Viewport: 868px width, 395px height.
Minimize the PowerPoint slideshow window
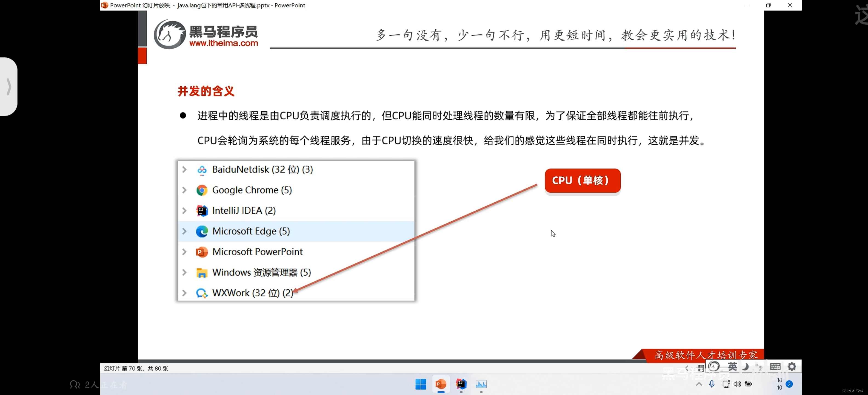tap(747, 5)
